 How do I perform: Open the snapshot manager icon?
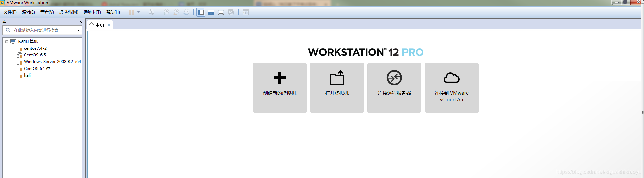point(186,12)
